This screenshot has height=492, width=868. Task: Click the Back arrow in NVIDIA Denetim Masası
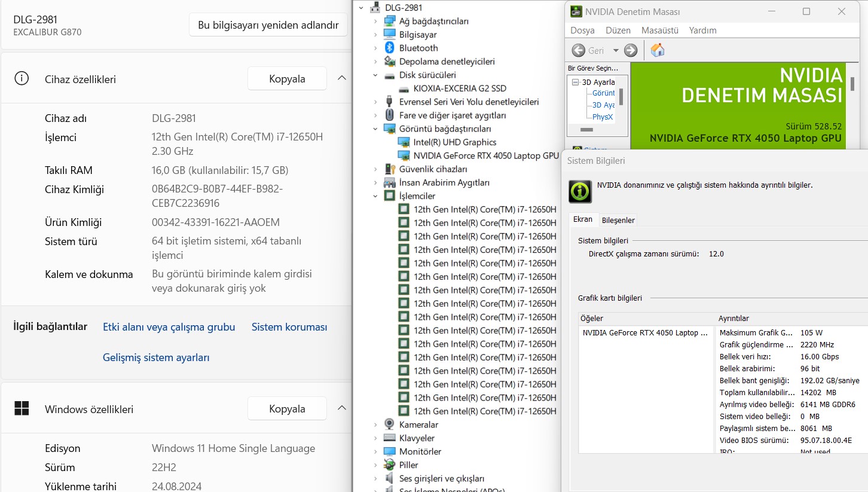pyautogui.click(x=579, y=50)
